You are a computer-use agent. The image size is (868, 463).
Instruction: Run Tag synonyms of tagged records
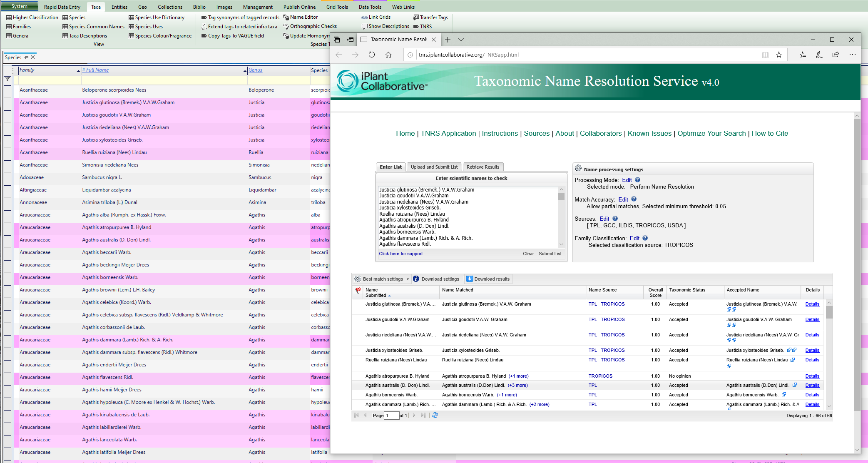[240, 17]
